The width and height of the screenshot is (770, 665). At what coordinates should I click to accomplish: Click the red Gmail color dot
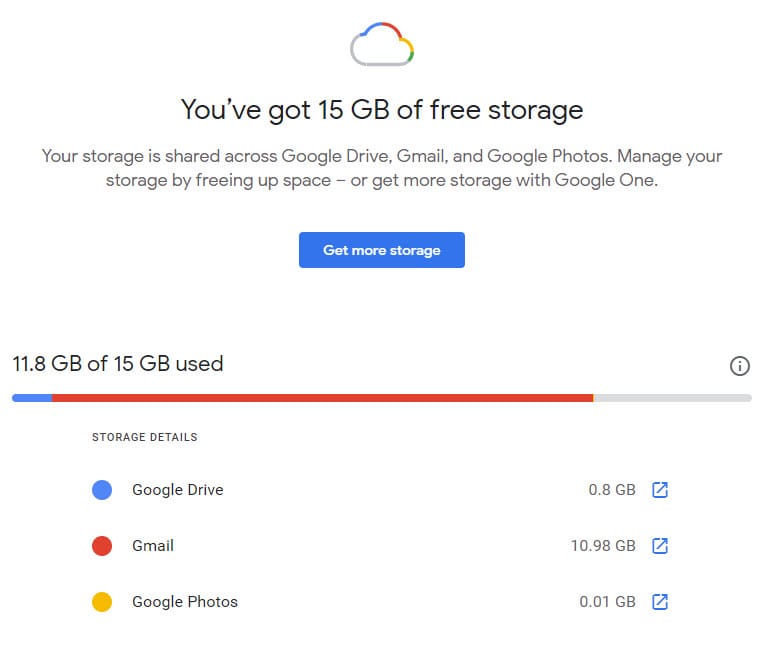(102, 546)
